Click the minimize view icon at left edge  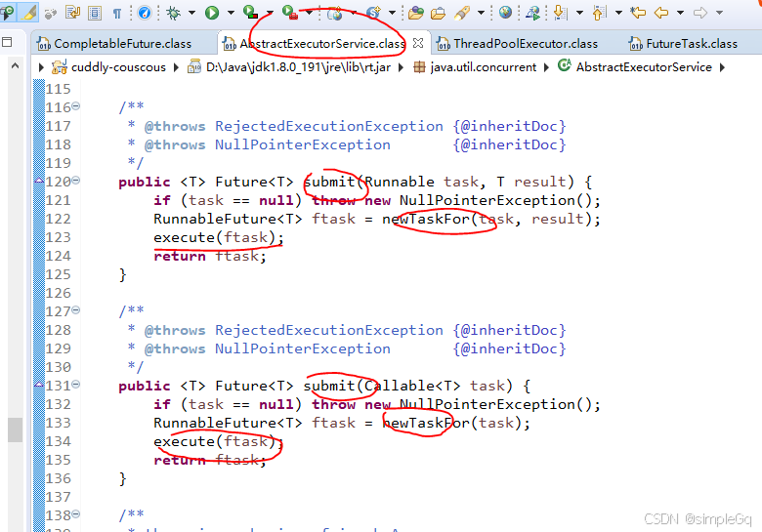point(7,42)
